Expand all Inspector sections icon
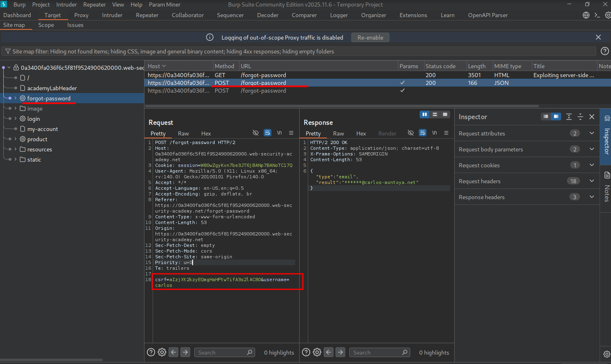Screen dimensions: 611x364 coord(569,117)
